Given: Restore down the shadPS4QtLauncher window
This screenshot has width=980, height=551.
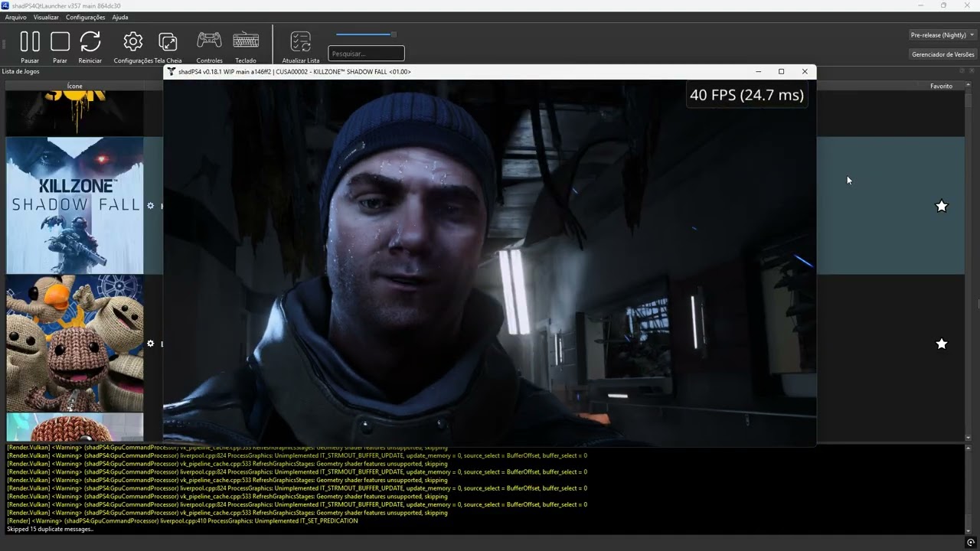Looking at the screenshot, I should [x=943, y=5].
